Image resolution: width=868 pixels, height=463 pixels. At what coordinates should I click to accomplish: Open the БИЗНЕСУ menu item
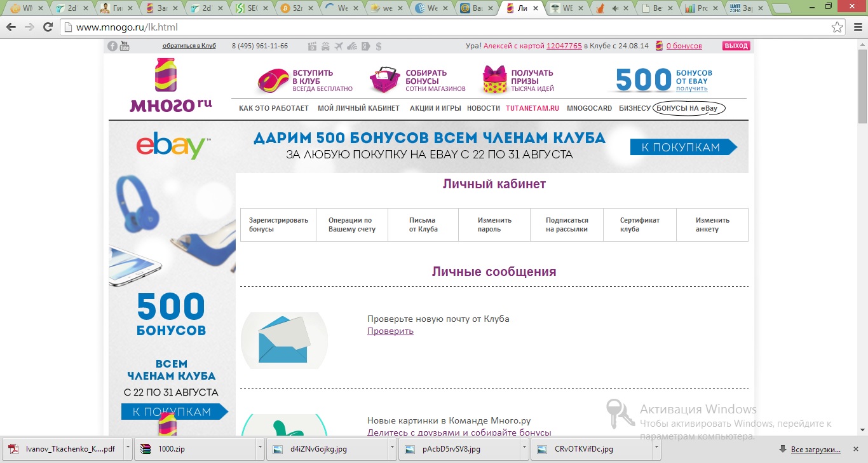coord(635,108)
